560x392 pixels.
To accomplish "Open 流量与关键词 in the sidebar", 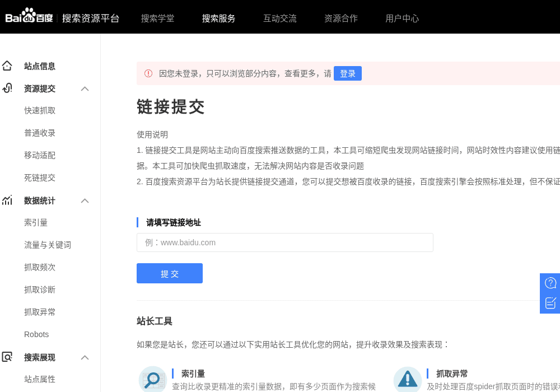I will (48, 245).
